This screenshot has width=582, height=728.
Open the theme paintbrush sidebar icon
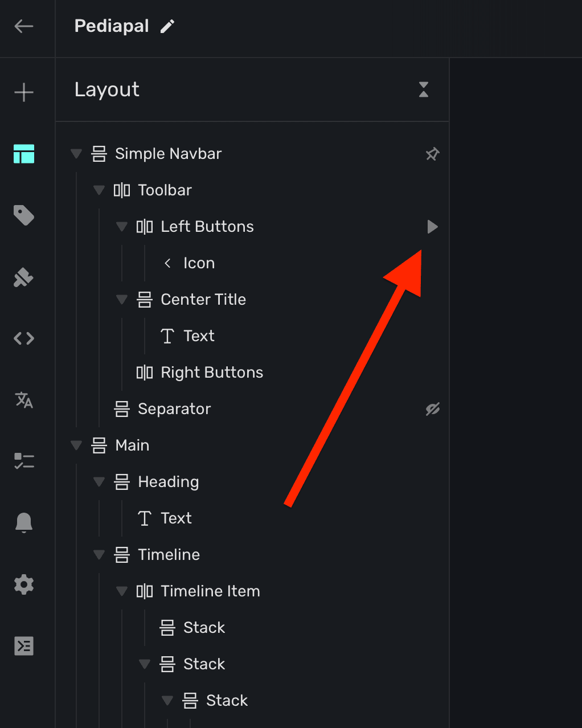(24, 278)
